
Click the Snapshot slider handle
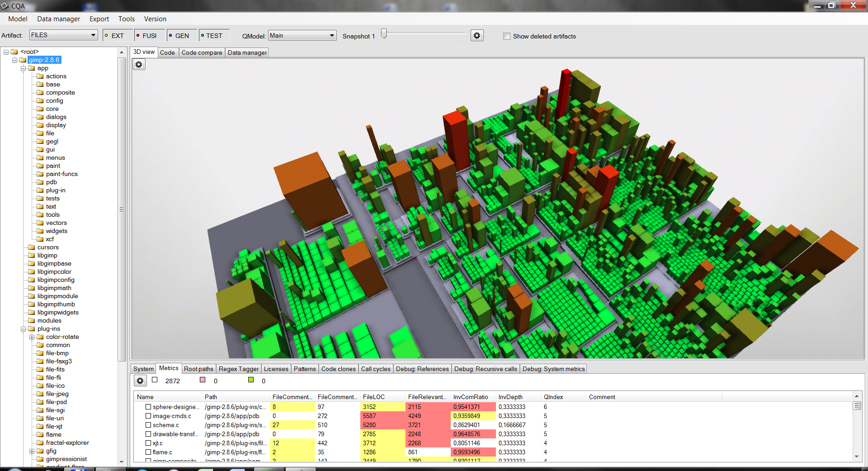[384, 34]
